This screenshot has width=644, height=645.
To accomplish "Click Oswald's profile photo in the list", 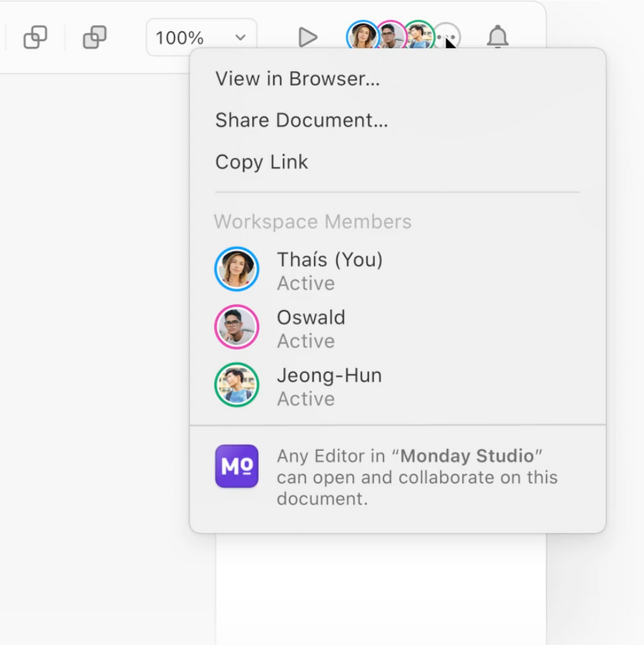I will (237, 328).
